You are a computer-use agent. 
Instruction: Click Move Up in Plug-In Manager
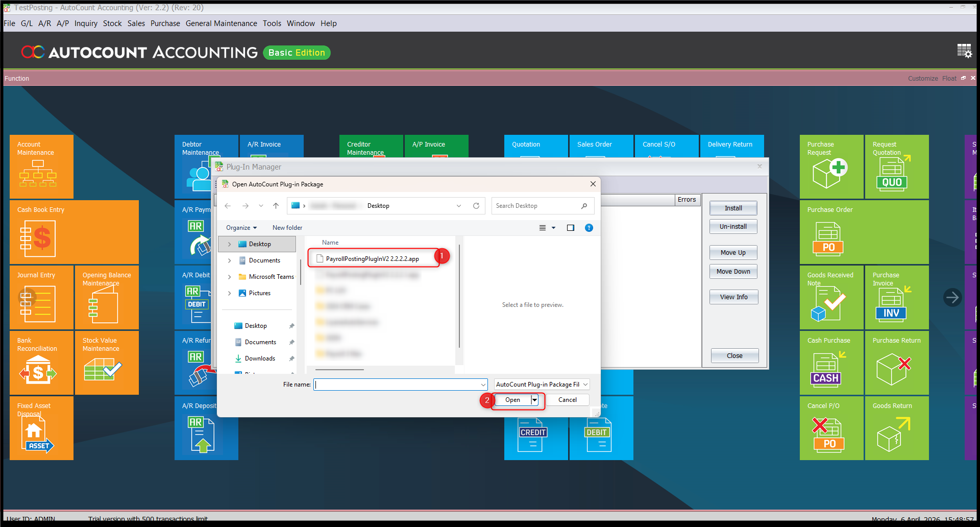[733, 253]
